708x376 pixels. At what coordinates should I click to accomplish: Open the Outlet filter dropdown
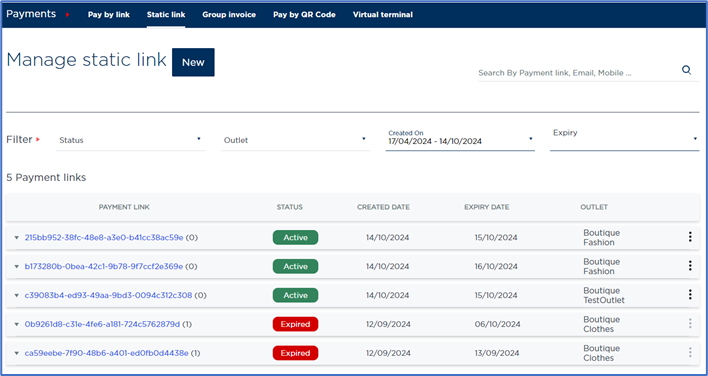click(295, 140)
